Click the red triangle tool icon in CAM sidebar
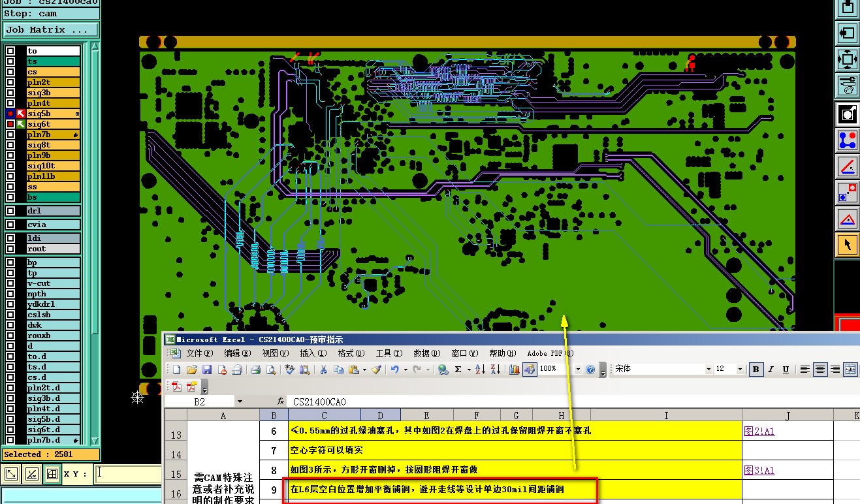Viewport: 860px width, 504px height. pyautogui.click(x=847, y=218)
